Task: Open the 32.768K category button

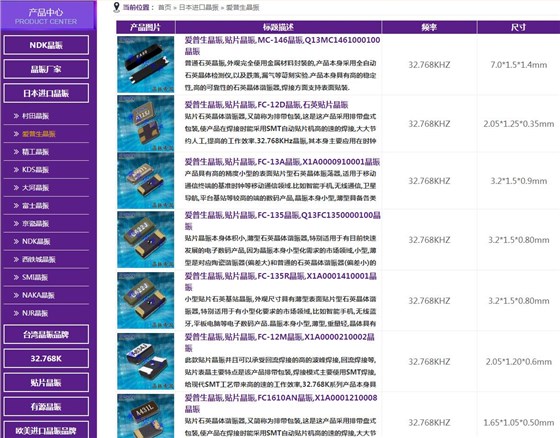Action: click(46, 358)
